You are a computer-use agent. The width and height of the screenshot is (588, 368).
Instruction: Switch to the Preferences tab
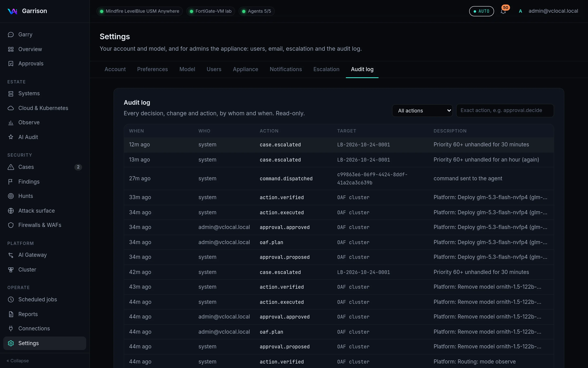152,69
